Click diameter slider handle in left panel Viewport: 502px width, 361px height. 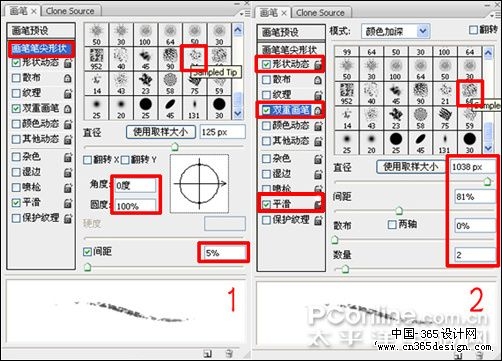174,146
